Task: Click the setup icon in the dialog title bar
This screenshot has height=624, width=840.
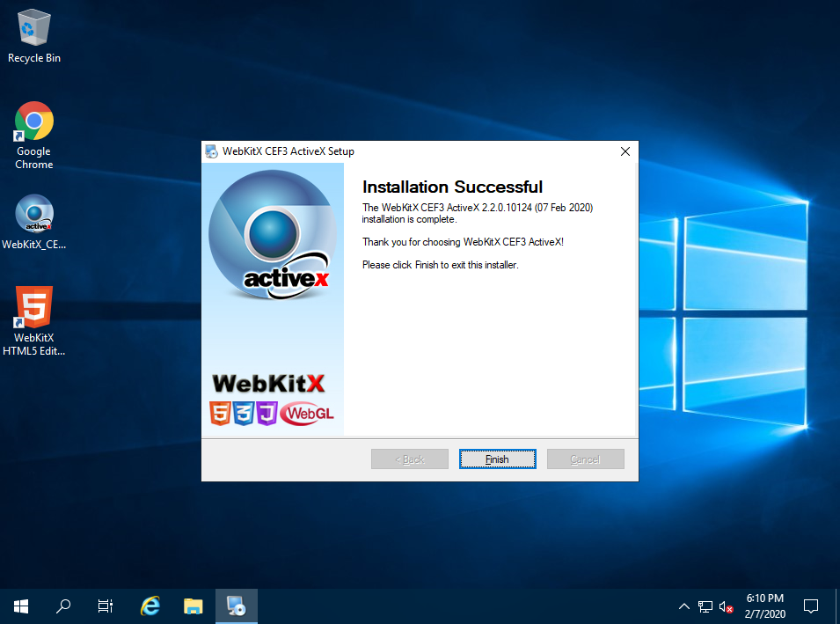Action: [212, 151]
